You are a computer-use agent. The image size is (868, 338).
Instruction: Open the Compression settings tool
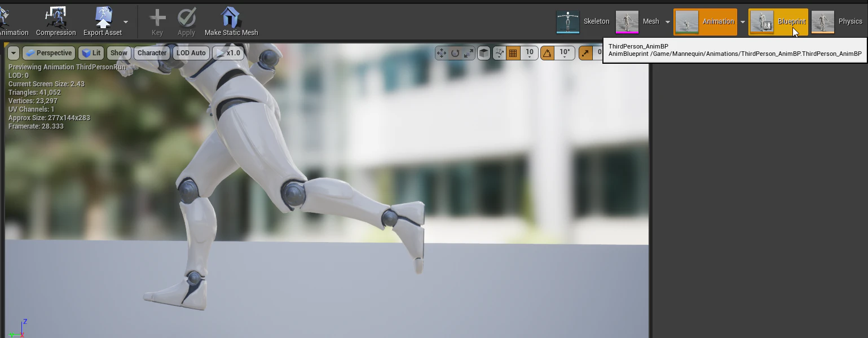[x=56, y=21]
